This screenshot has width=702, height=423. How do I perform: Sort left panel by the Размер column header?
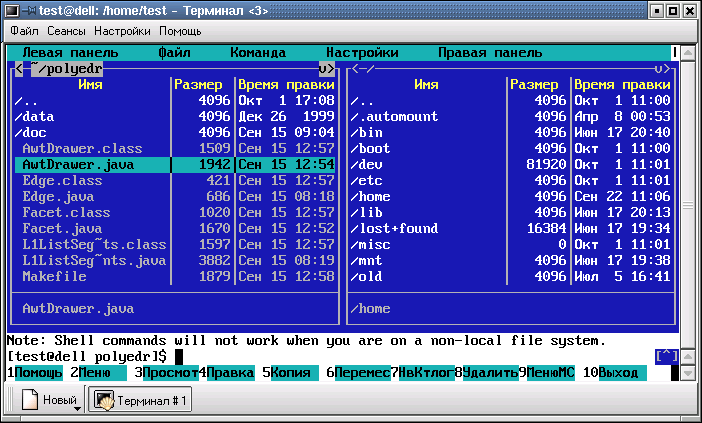[x=203, y=85]
